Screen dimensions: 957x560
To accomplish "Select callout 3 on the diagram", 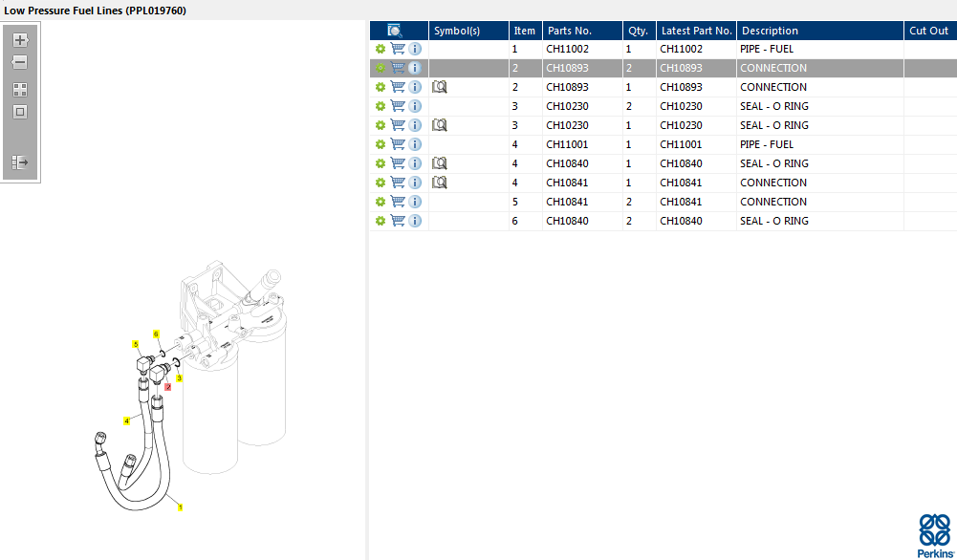I will coord(180,378).
